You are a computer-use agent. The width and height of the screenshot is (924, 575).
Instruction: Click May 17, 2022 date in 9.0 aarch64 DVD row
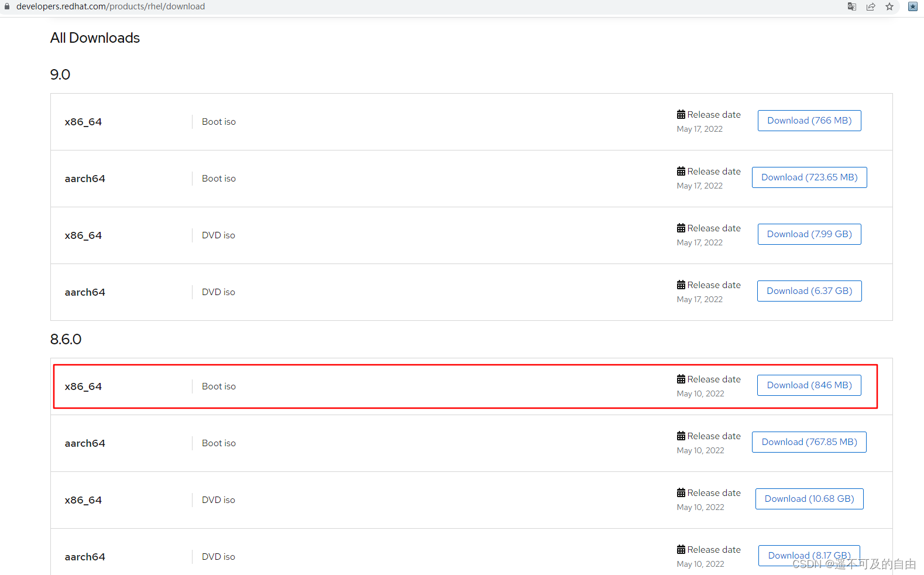pyautogui.click(x=700, y=300)
